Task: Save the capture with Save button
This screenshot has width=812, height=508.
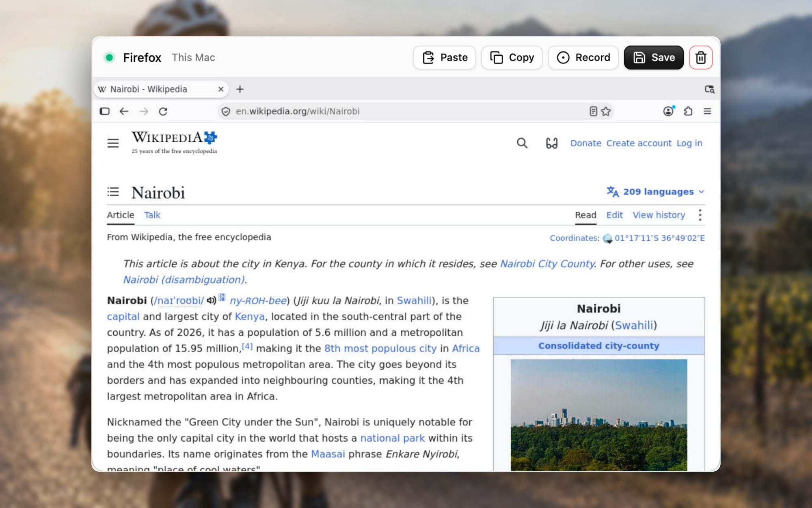Action: (x=654, y=57)
